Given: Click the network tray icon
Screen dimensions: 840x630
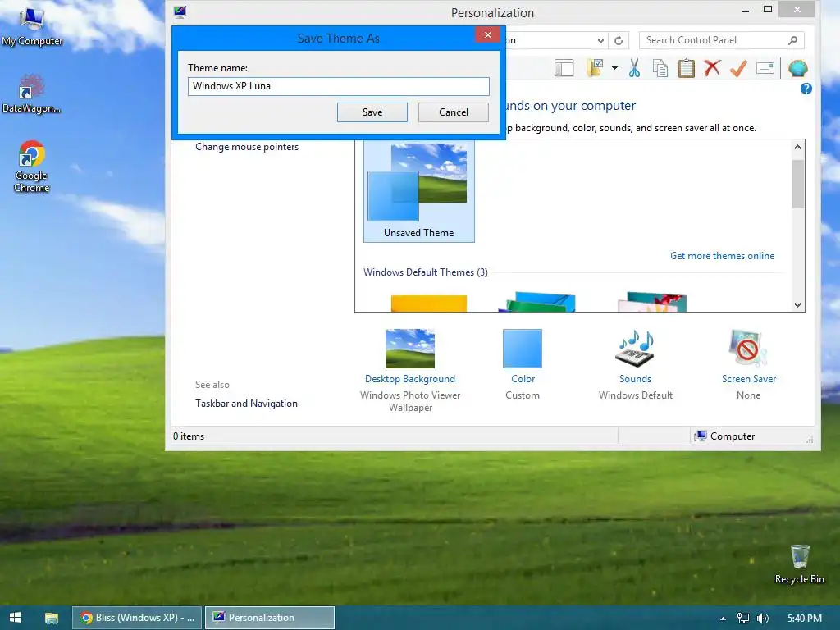Looking at the screenshot, I should tap(743, 619).
